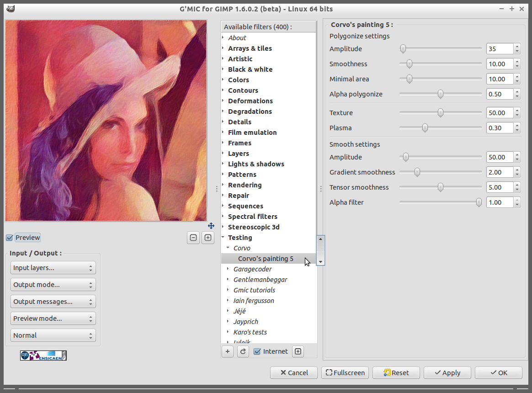
Task: Open the Output mode dropdown
Action: pyautogui.click(x=53, y=284)
